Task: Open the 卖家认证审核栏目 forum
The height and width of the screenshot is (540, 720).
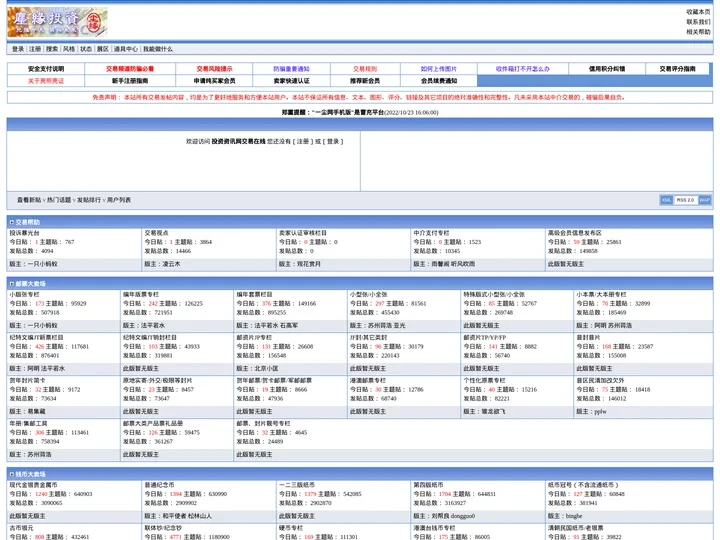Action: pos(303,233)
